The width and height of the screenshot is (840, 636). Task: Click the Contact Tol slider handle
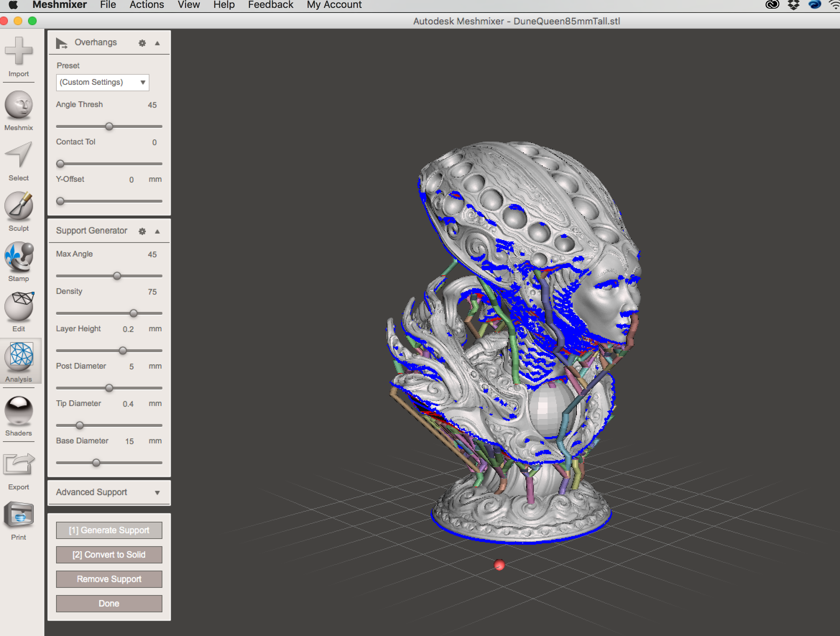[60, 163]
